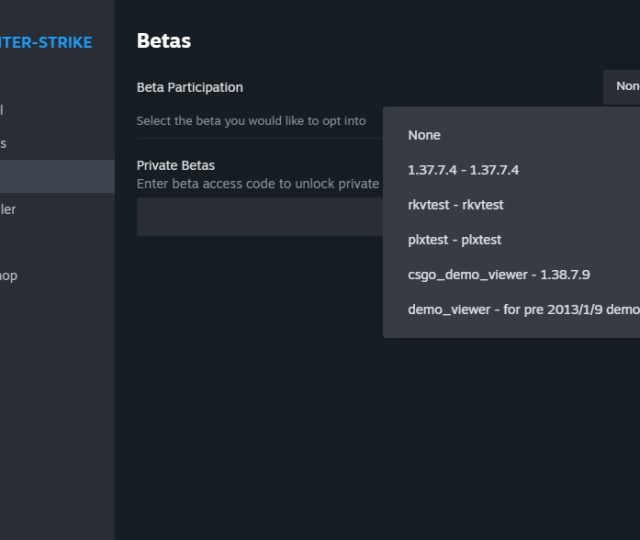The image size is (640, 540).
Task: Select demo_viewer for pre 2013/1/9 demos
Action: coord(522,310)
